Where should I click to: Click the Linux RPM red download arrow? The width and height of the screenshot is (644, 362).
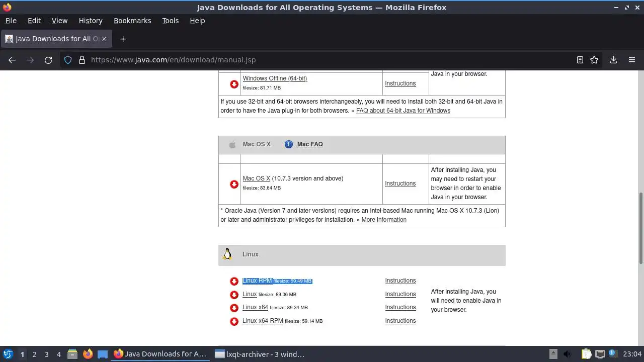234,282
